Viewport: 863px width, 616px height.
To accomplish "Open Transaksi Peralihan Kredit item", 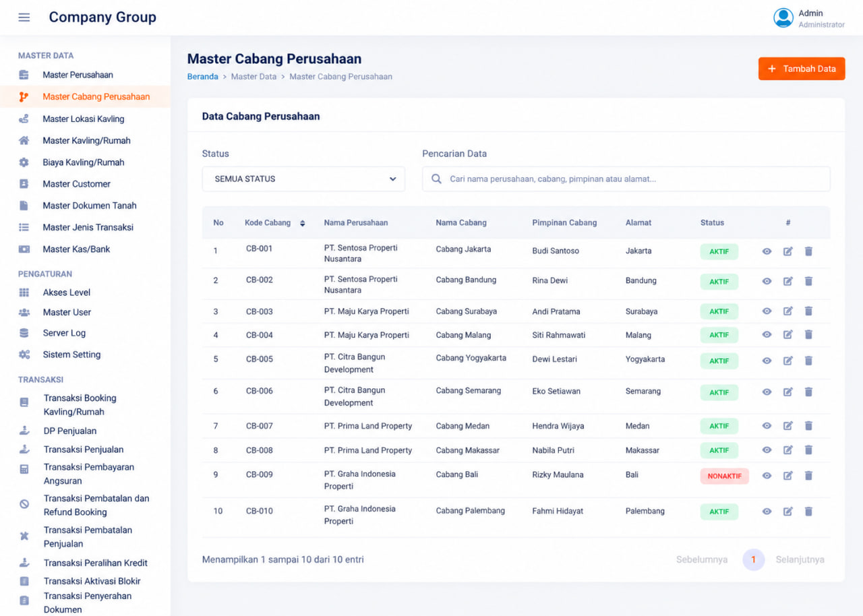I will (x=96, y=563).
